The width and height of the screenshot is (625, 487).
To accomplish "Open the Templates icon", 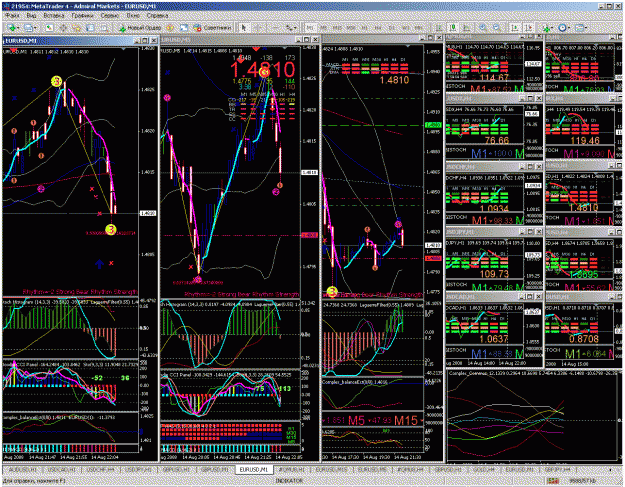I will click(579, 27).
